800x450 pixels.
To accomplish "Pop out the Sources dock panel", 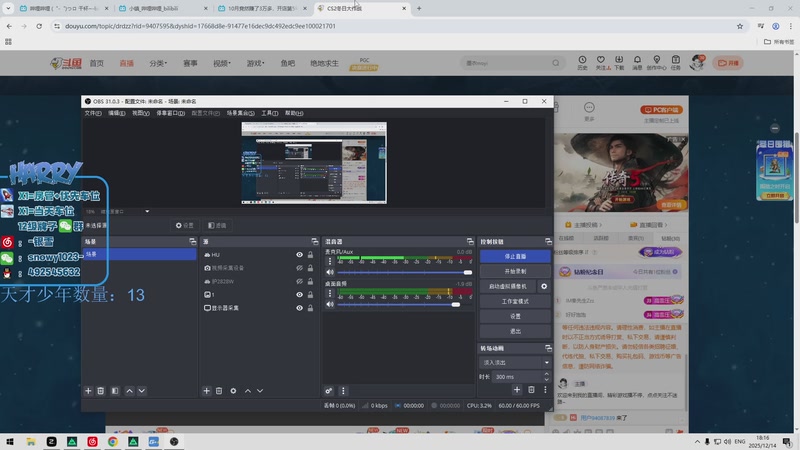I will pos(315,241).
